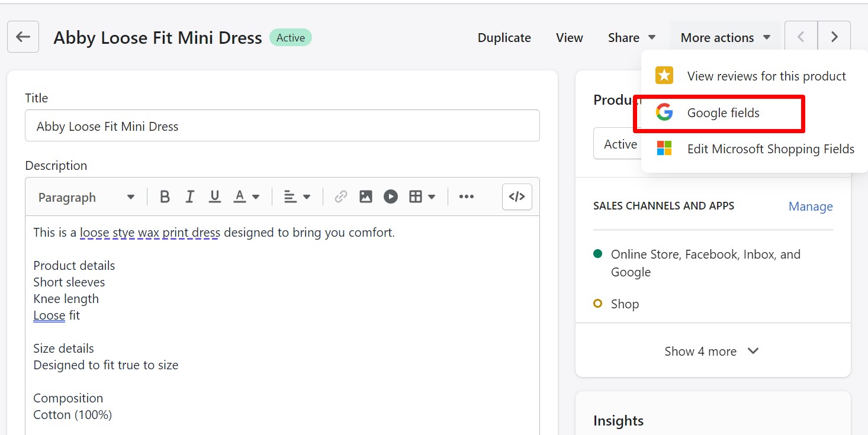This screenshot has height=435, width=868.
Task: Expand Show 4 more sales channels
Action: pyautogui.click(x=712, y=351)
